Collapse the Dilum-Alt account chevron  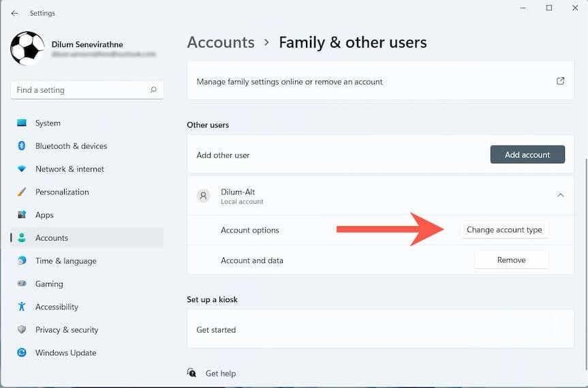[x=560, y=195]
